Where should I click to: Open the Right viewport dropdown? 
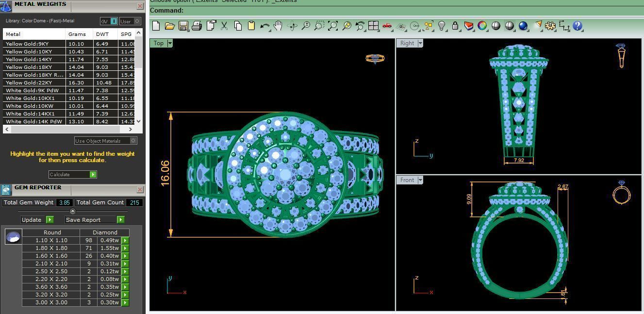coord(420,43)
